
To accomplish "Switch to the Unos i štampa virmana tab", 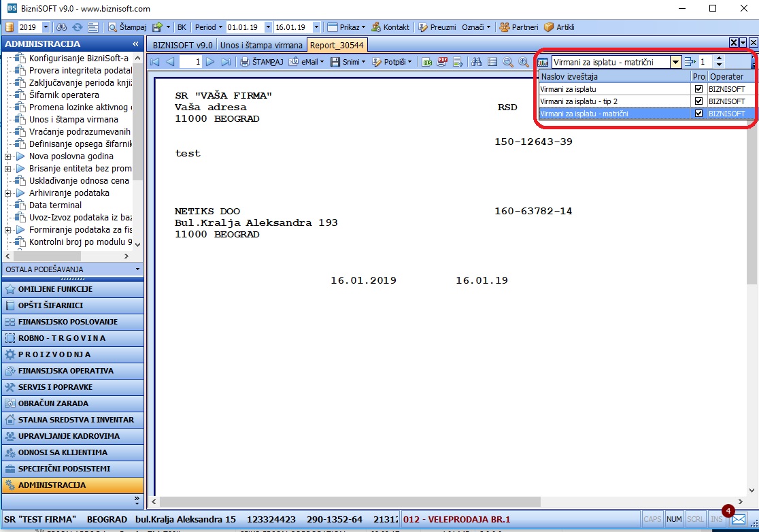I will tap(261, 45).
